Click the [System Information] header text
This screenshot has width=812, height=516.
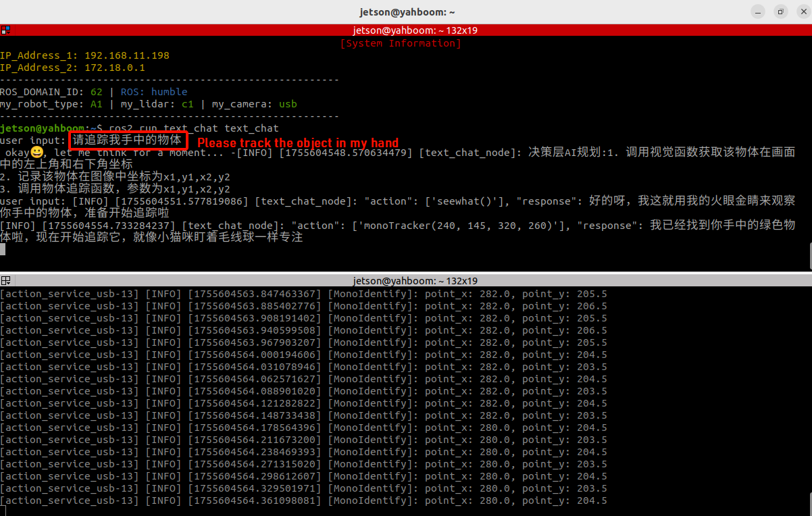(x=401, y=43)
